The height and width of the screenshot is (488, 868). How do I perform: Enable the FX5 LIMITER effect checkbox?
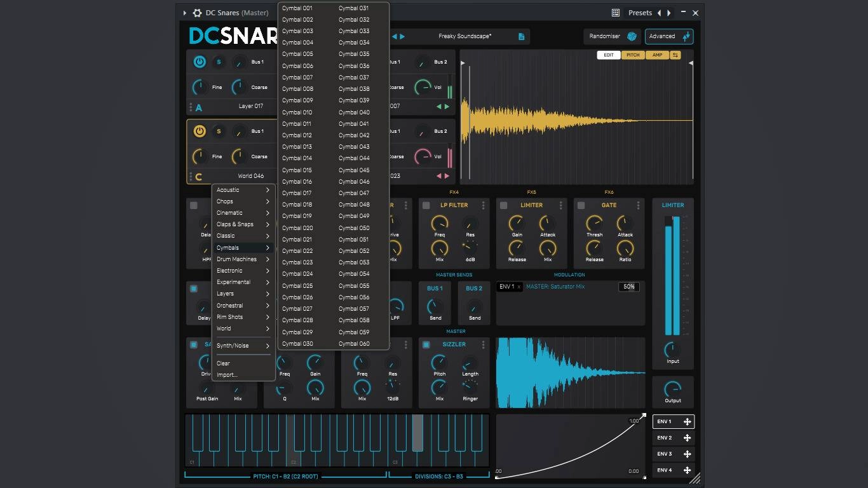(504, 205)
